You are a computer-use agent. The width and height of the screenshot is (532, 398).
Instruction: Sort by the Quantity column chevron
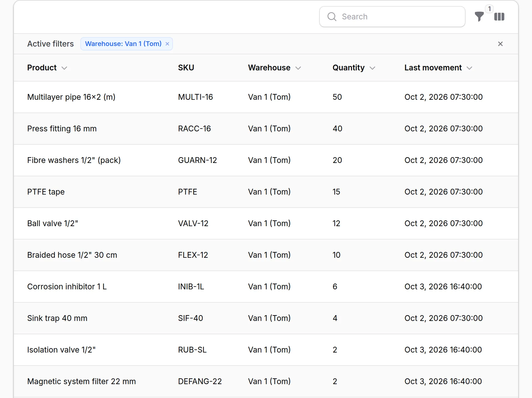pyautogui.click(x=372, y=68)
